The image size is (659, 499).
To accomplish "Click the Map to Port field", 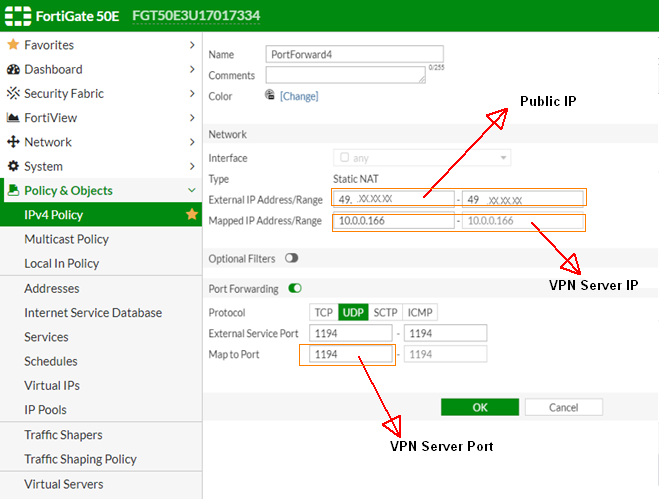I will pos(351,354).
